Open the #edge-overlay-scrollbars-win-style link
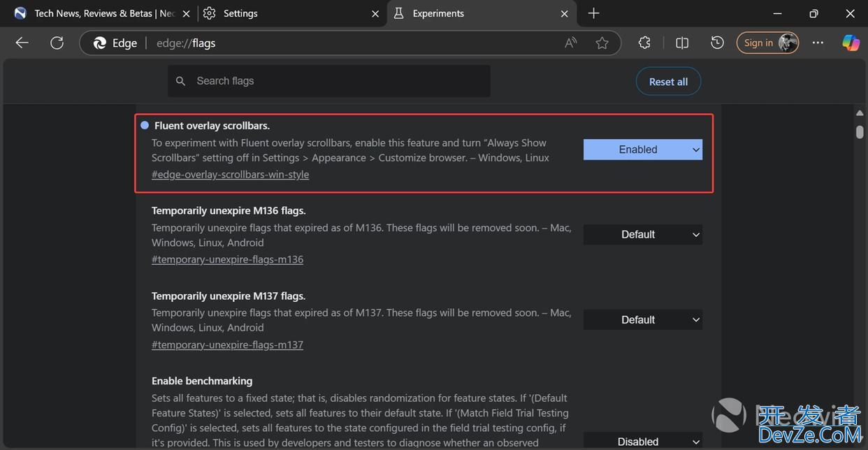868x450 pixels. click(x=230, y=175)
